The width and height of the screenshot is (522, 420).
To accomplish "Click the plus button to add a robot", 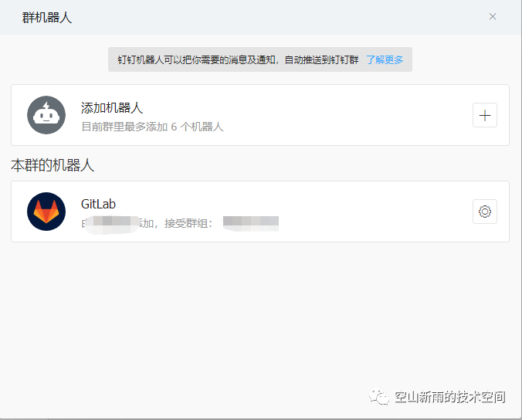I will click(x=485, y=115).
